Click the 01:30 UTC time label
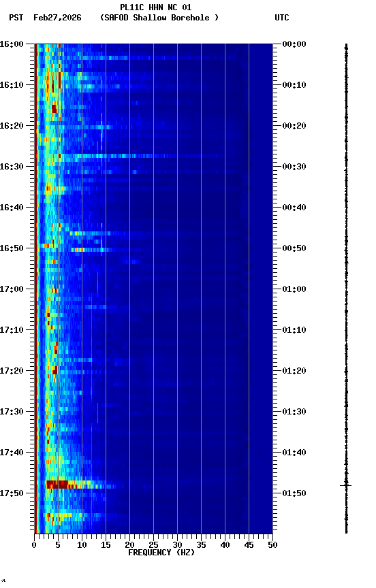Screen dimensions: 376x588 click(x=294, y=412)
